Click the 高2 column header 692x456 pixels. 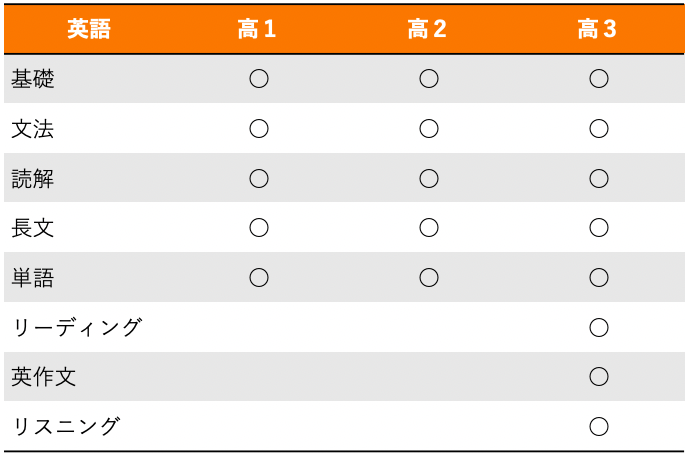click(x=428, y=29)
